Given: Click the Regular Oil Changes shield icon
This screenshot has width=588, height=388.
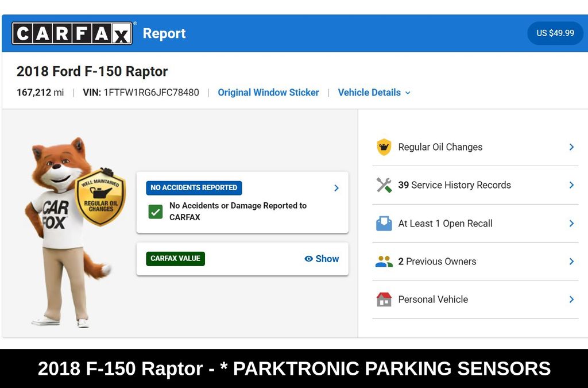Looking at the screenshot, I should 384,147.
